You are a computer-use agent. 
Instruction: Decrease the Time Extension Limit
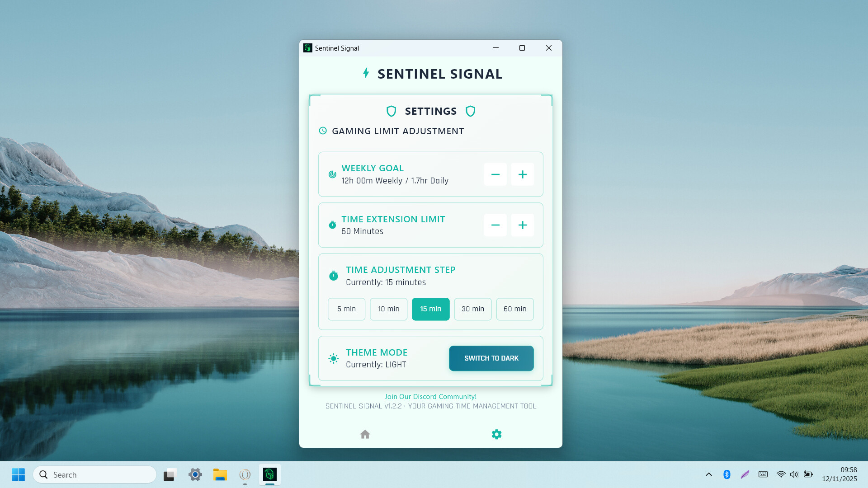click(495, 225)
